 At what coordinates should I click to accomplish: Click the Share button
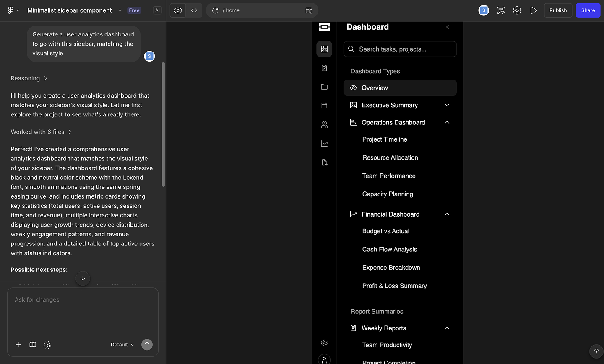[x=588, y=10]
